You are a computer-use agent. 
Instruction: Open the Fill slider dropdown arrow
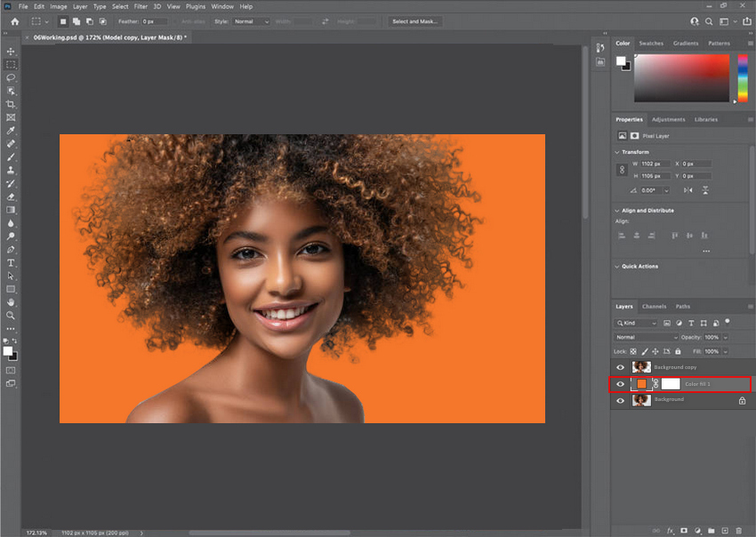pyautogui.click(x=725, y=351)
